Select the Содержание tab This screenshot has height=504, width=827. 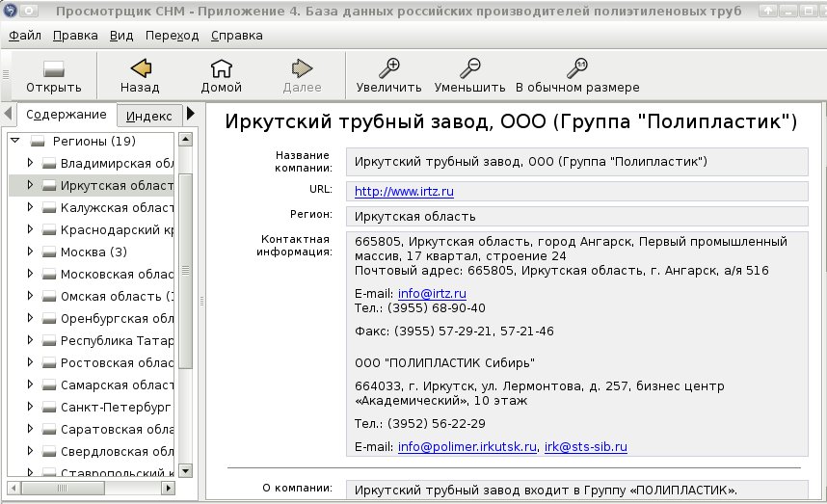66,115
